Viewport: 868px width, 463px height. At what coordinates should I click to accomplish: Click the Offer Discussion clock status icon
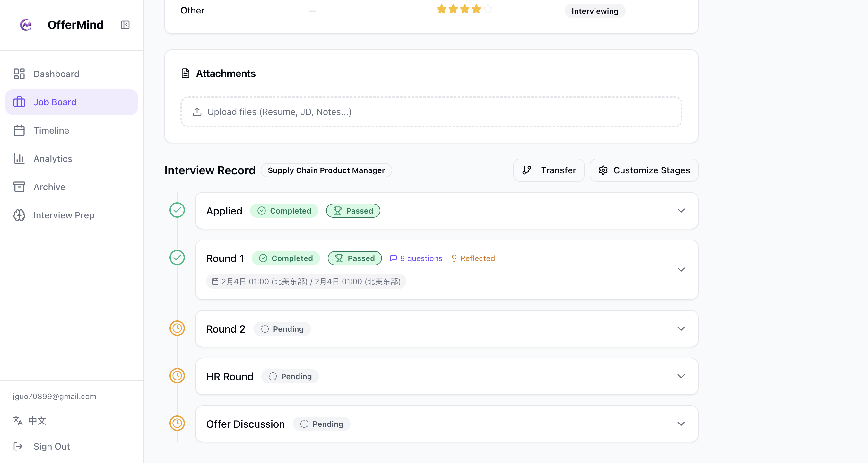177,423
